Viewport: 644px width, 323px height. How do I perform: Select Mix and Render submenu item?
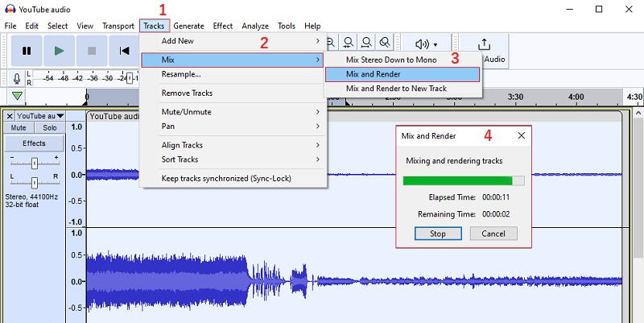pos(402,74)
